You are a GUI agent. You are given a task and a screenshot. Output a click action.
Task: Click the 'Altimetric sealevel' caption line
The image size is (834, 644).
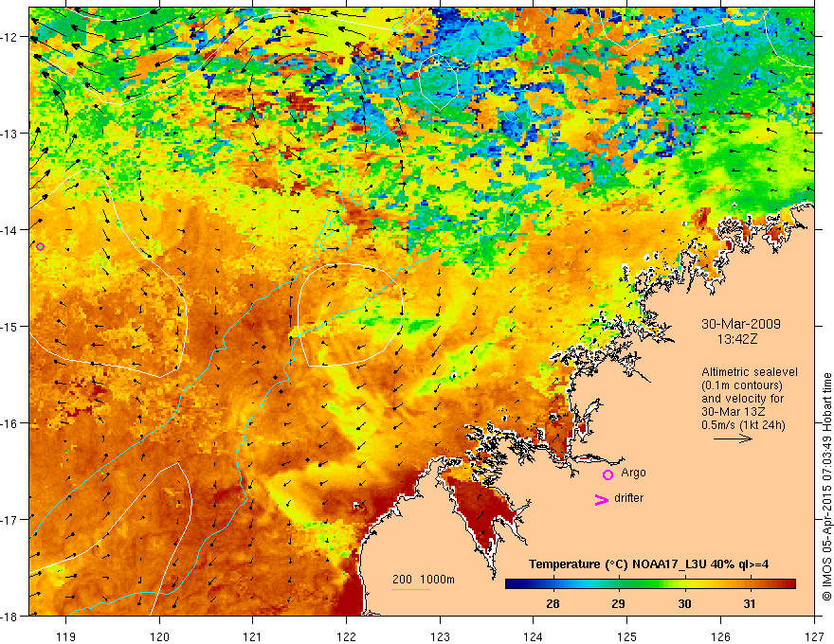pos(750,372)
